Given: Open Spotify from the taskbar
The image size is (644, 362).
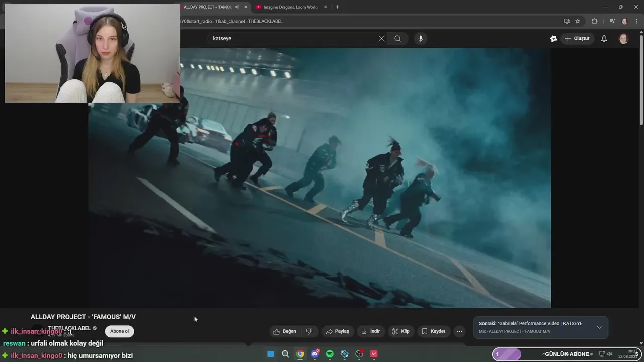Looking at the screenshot, I should click(330, 354).
